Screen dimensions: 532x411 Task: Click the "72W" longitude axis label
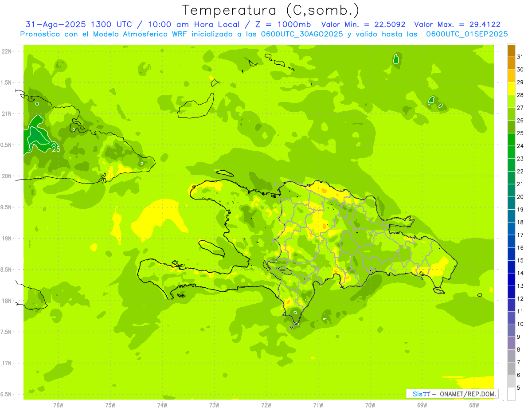[266, 405]
